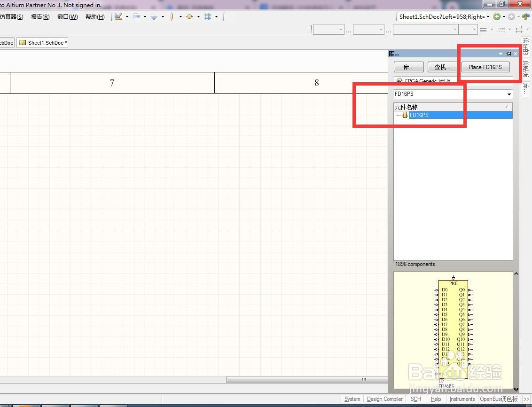Open the Design Compiler panel button

(384, 399)
